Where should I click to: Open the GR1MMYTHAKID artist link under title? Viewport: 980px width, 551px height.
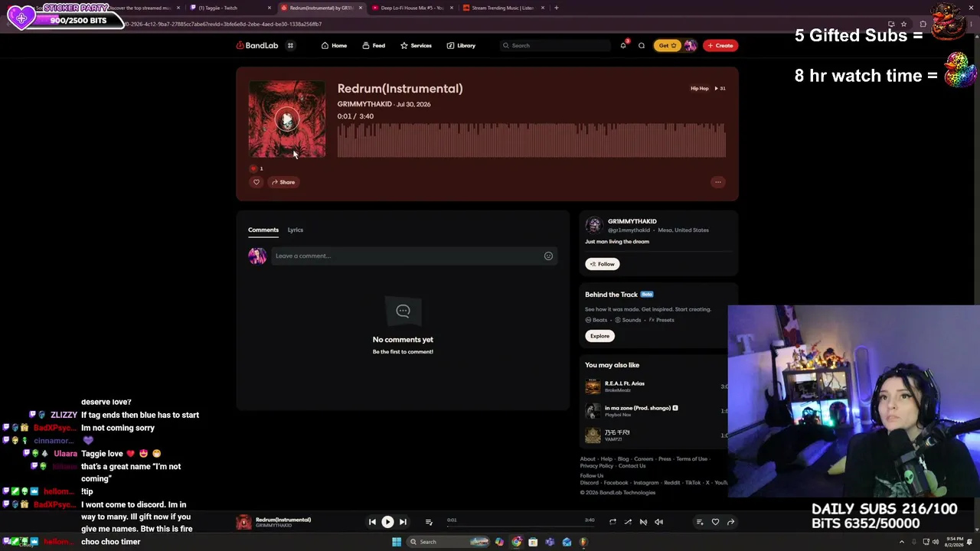364,104
